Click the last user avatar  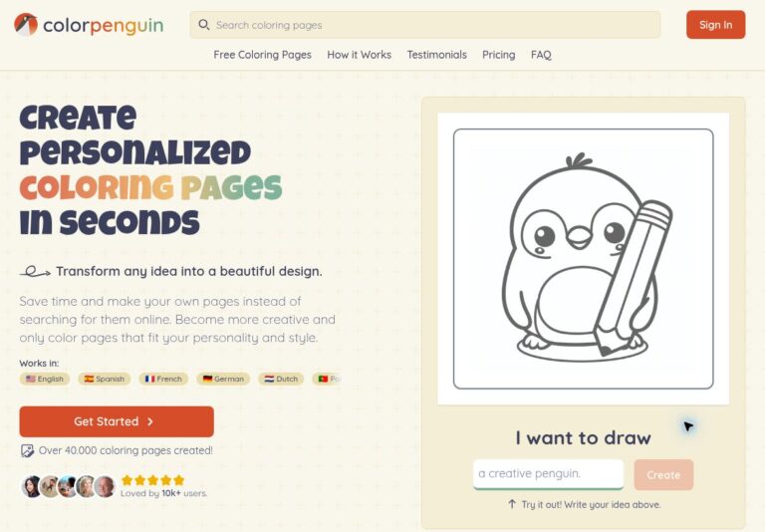tap(105, 486)
